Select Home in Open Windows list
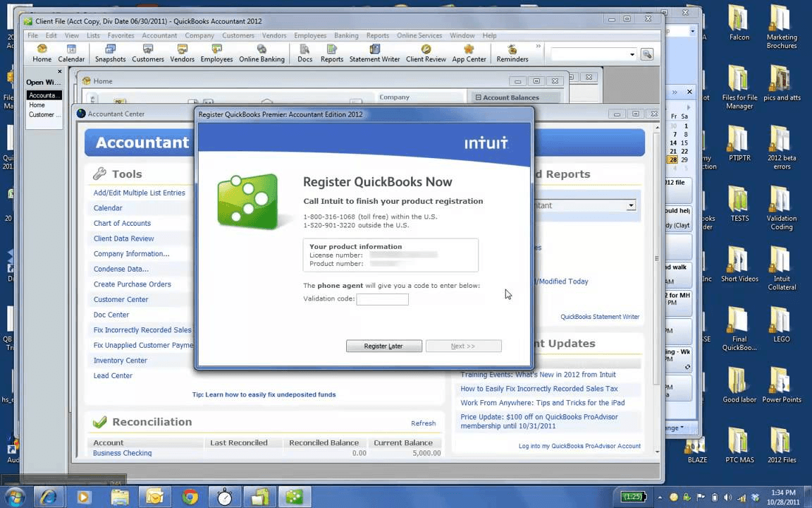 [x=37, y=104]
